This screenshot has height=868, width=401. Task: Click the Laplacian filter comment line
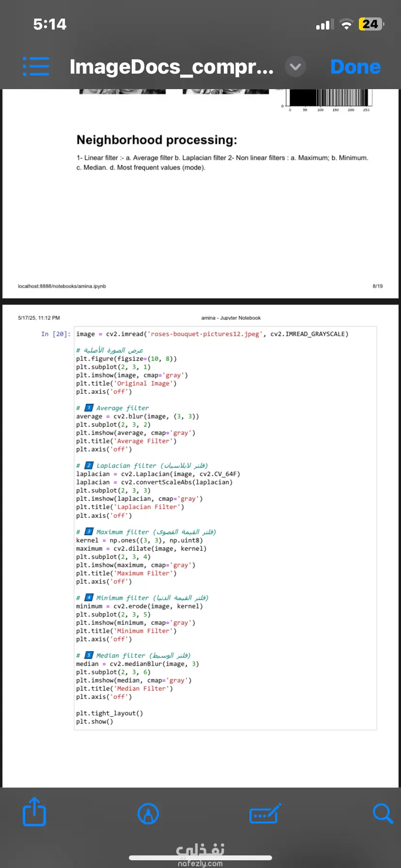point(142,465)
